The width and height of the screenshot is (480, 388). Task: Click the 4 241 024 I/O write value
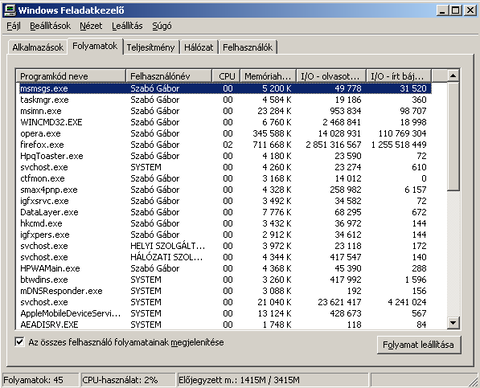click(407, 302)
